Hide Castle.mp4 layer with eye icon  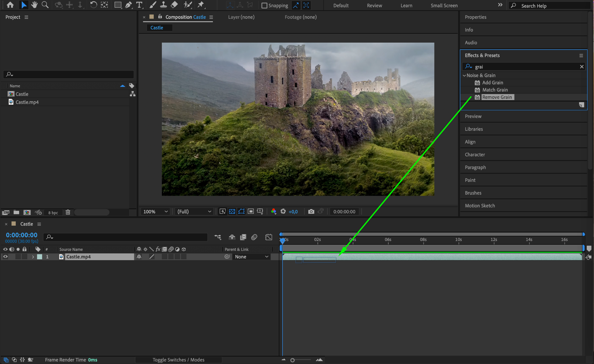[x=5, y=257]
